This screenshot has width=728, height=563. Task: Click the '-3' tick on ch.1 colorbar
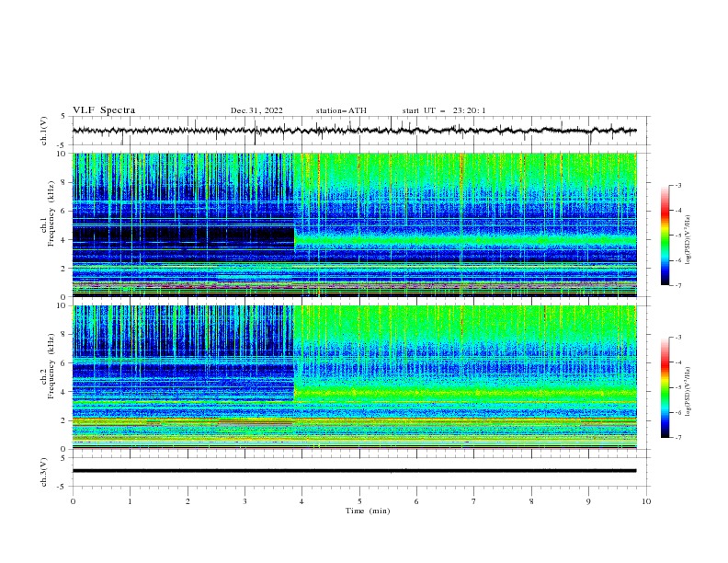tap(677, 185)
